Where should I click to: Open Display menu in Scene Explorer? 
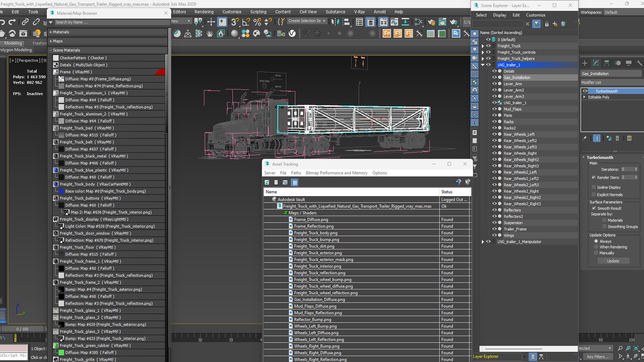click(x=499, y=15)
